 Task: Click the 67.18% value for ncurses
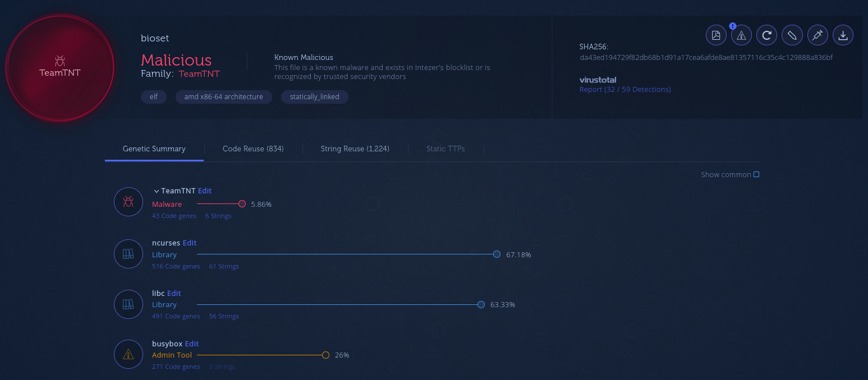tap(518, 254)
